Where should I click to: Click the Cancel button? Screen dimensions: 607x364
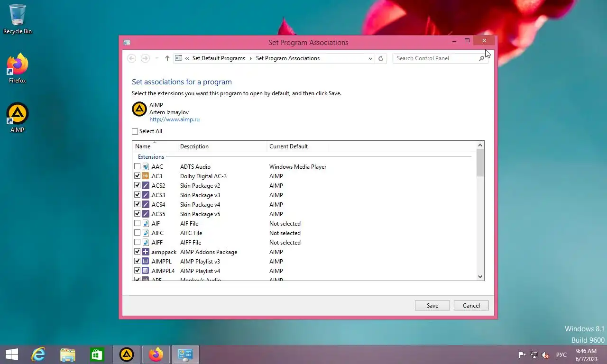471,306
